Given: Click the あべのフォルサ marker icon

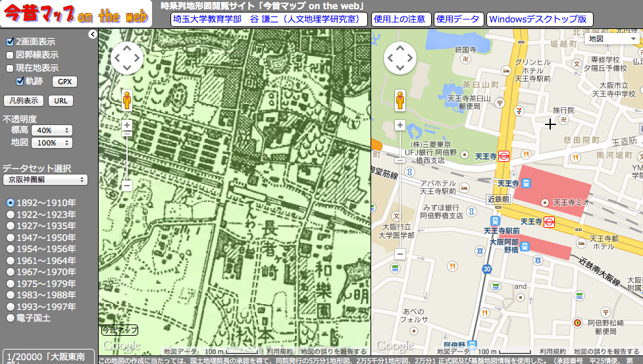Looking at the screenshot, I should click(414, 330).
